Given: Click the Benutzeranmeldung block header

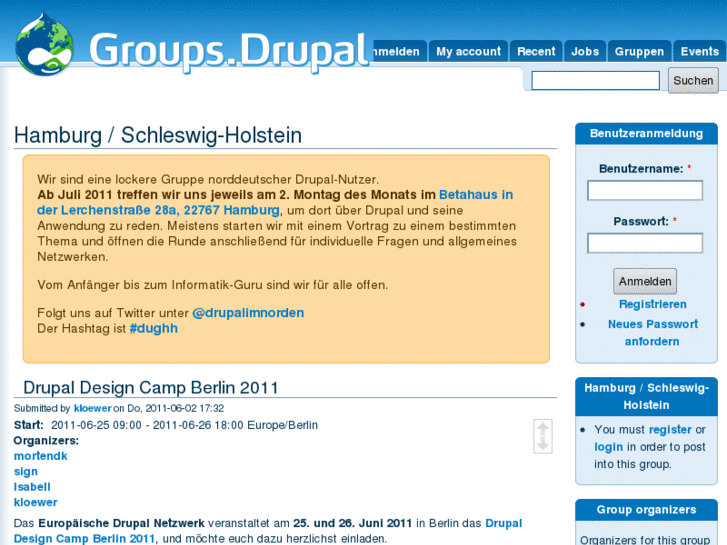Looking at the screenshot, I should tap(646, 134).
